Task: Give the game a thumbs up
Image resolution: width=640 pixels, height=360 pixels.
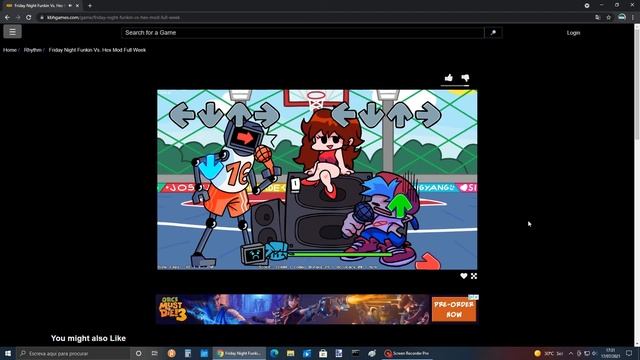Action: coord(449,78)
